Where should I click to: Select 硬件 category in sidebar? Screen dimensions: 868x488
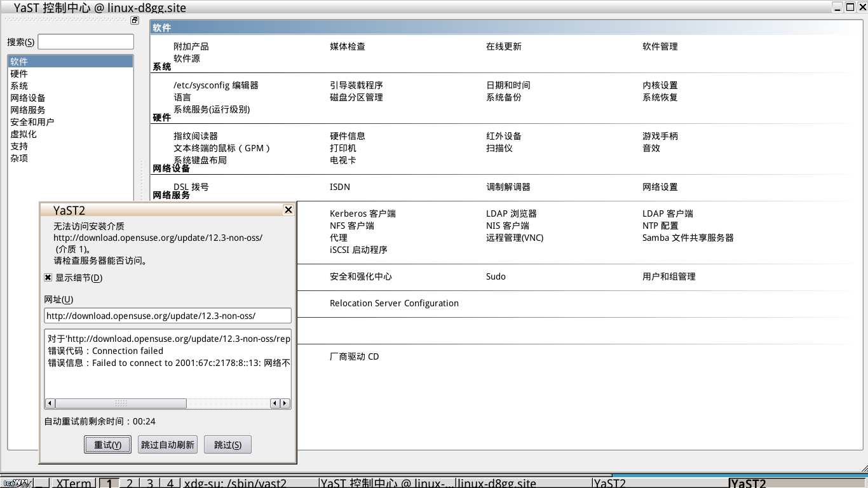[71, 74]
